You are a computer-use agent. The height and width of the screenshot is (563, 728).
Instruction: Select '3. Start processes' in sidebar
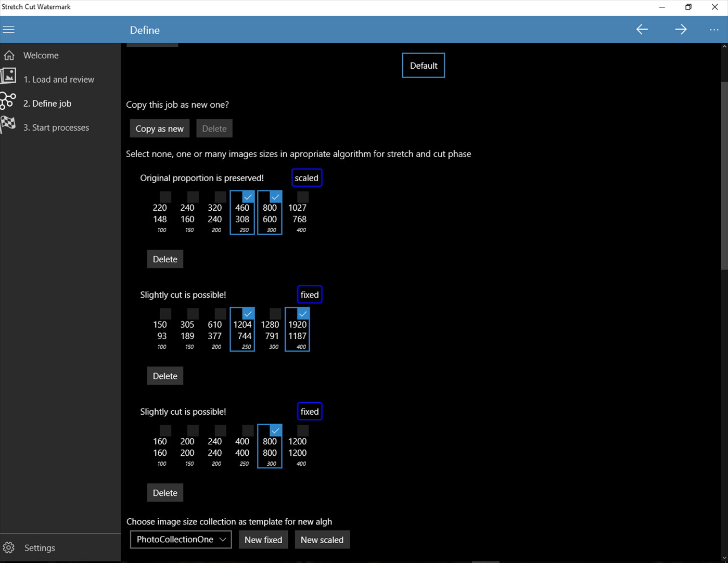pos(56,127)
